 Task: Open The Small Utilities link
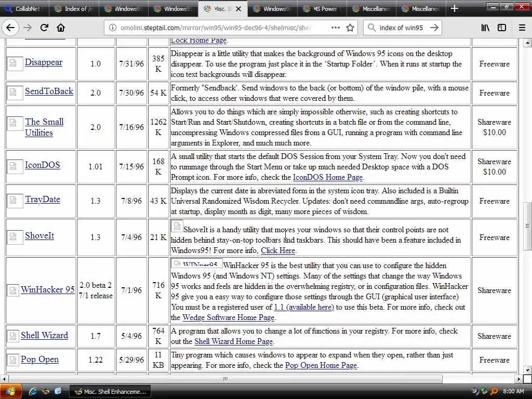click(44, 127)
